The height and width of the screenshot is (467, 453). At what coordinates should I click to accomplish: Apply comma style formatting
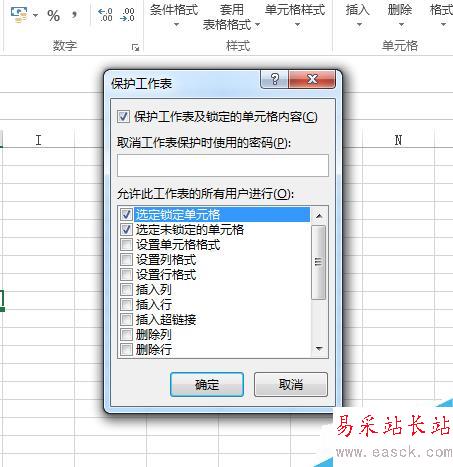click(74, 15)
